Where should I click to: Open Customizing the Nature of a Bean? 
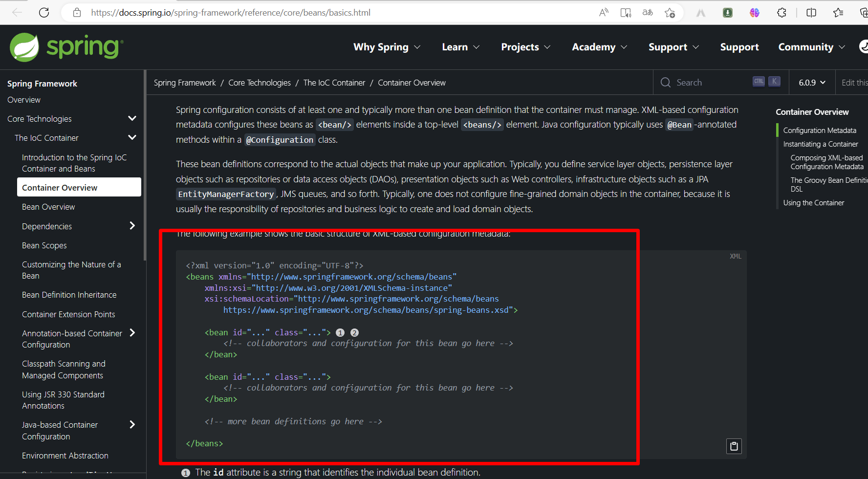(x=71, y=270)
